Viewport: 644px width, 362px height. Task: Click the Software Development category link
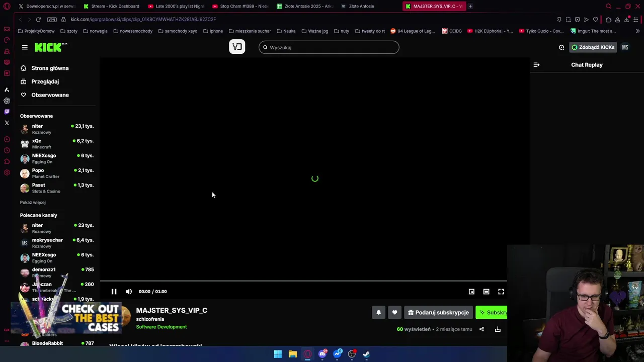tap(161, 327)
